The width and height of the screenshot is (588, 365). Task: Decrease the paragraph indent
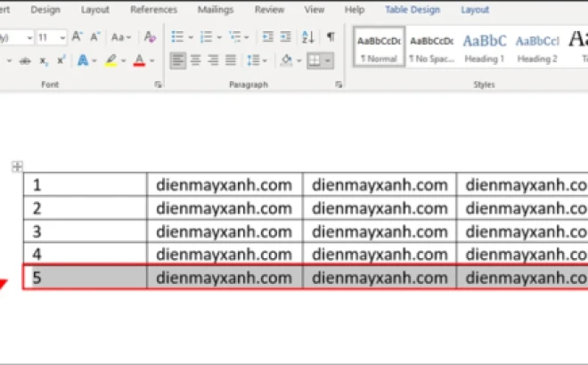[x=268, y=37]
